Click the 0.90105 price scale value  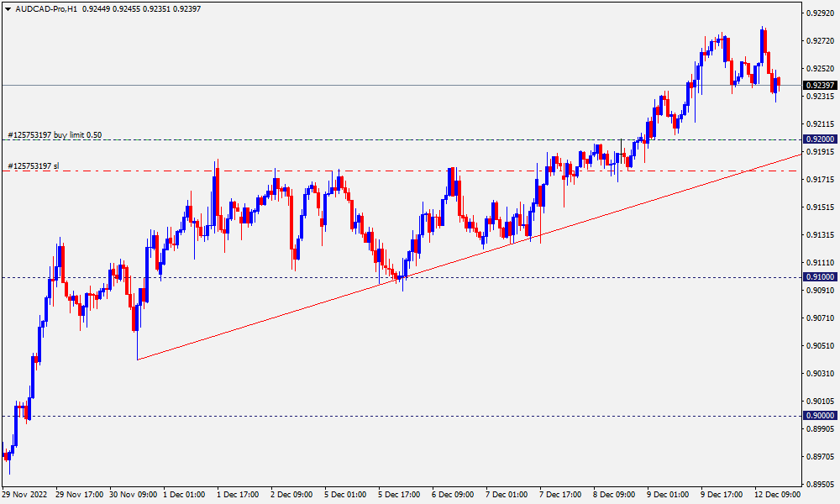pos(820,402)
